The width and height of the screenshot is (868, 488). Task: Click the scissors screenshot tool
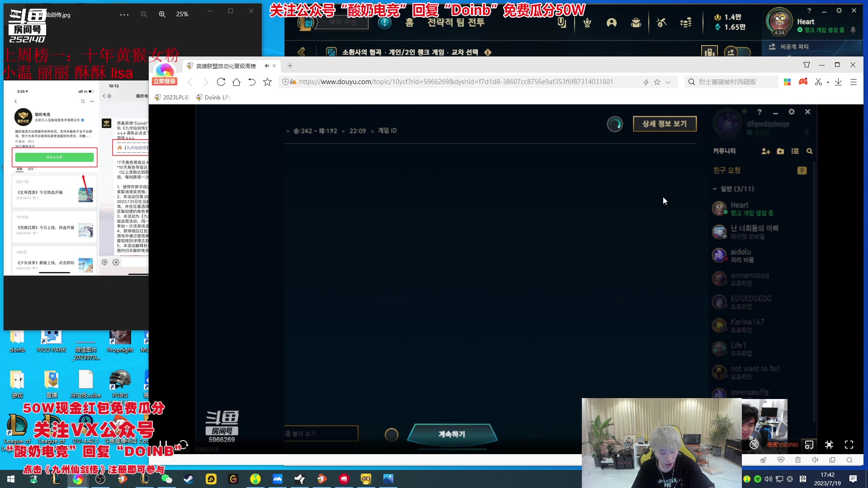(818, 82)
